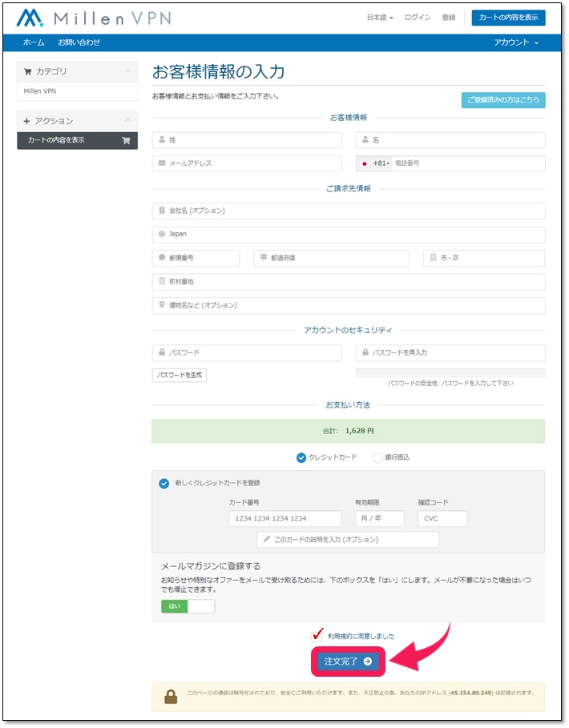Open the アカウント dropdown menu
Viewport: 569px width, 728px height.
point(515,42)
